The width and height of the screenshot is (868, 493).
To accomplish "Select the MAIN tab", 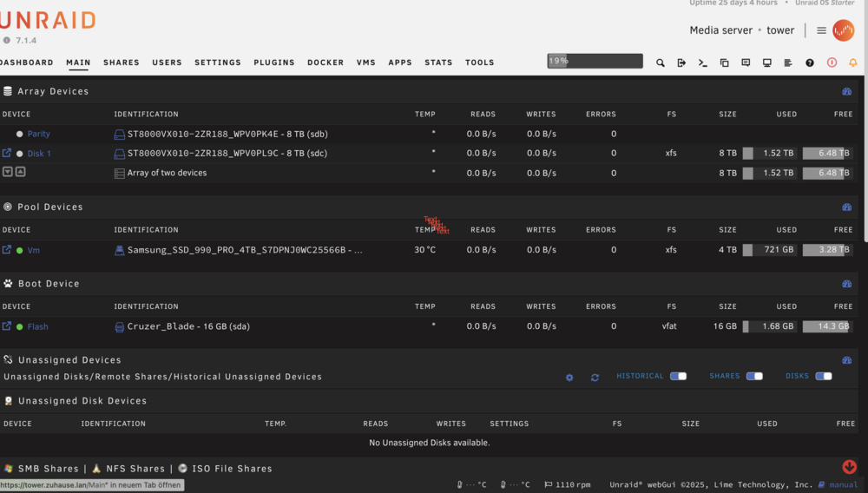I will 78,62.
